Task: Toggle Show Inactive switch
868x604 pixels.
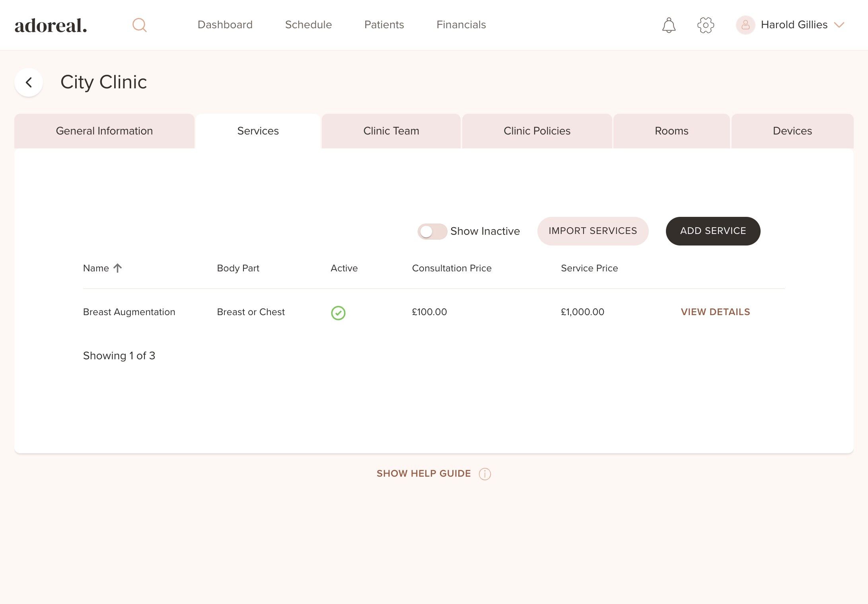Action: coord(432,231)
